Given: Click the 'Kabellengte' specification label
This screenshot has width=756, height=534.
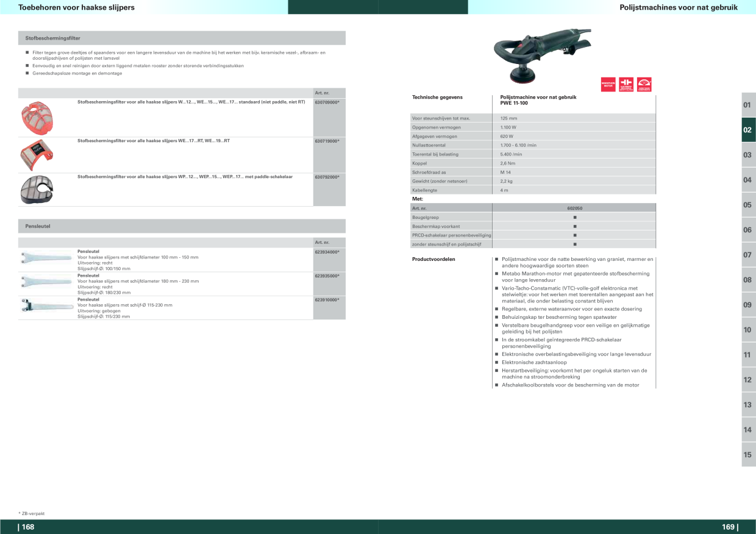Looking at the screenshot, I should coord(425,190).
